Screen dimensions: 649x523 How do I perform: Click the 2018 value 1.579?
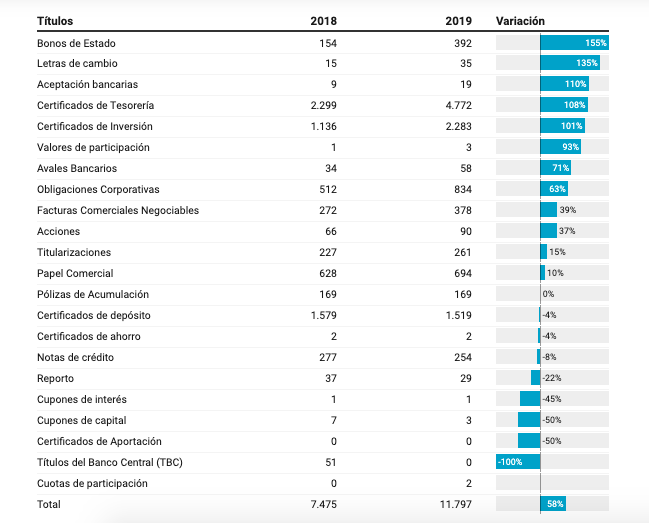(x=324, y=316)
